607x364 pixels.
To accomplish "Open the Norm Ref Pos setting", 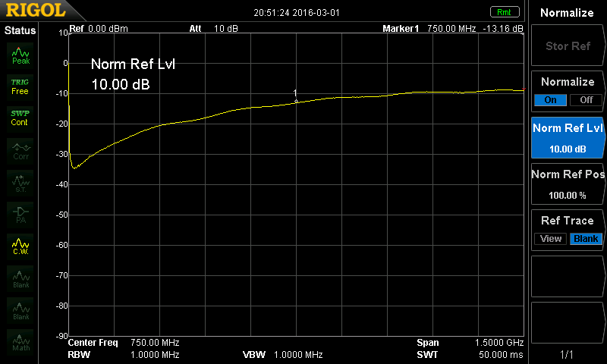I will tap(568, 184).
